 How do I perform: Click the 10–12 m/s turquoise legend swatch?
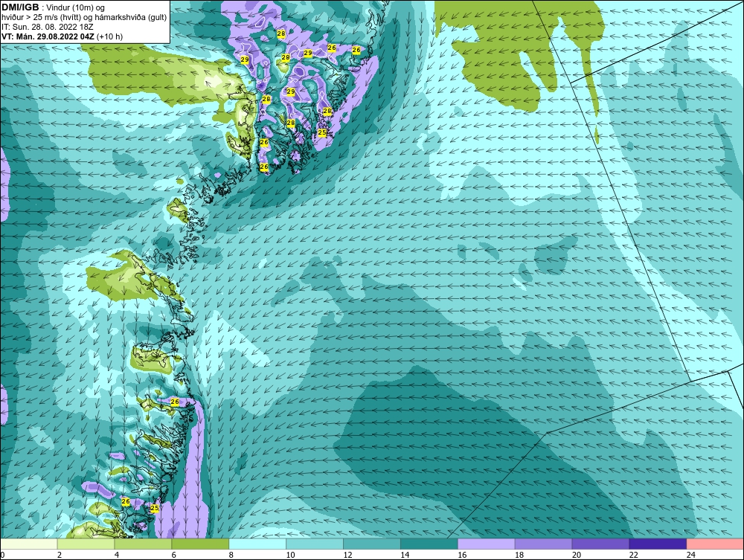(x=315, y=544)
